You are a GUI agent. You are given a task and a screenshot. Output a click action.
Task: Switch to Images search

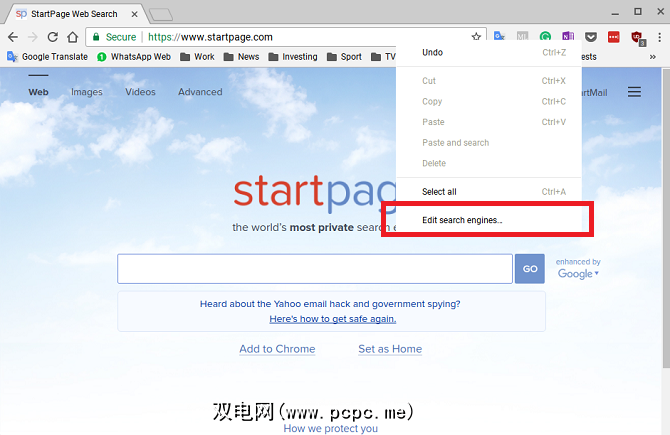pos(87,92)
